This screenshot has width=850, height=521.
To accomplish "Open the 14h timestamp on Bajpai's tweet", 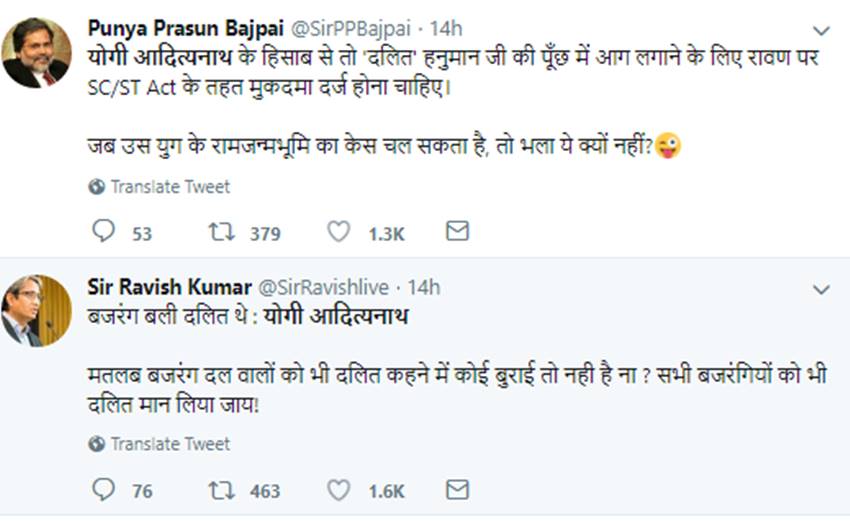I will tap(445, 28).
